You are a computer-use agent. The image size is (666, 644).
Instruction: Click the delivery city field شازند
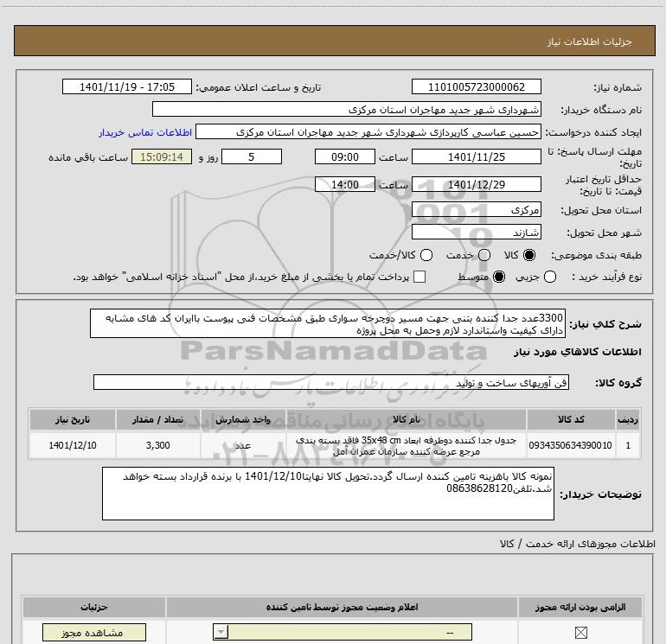click(x=476, y=232)
